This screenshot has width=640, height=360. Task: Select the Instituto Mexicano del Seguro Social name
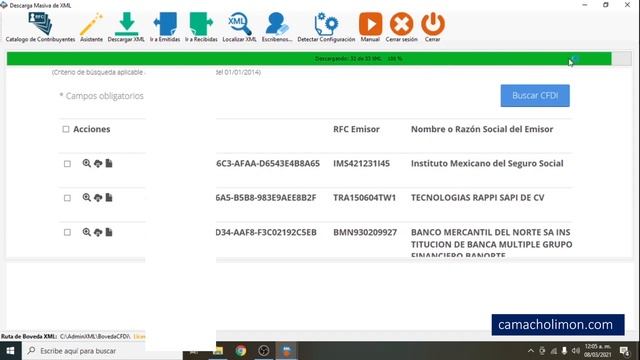(487, 163)
